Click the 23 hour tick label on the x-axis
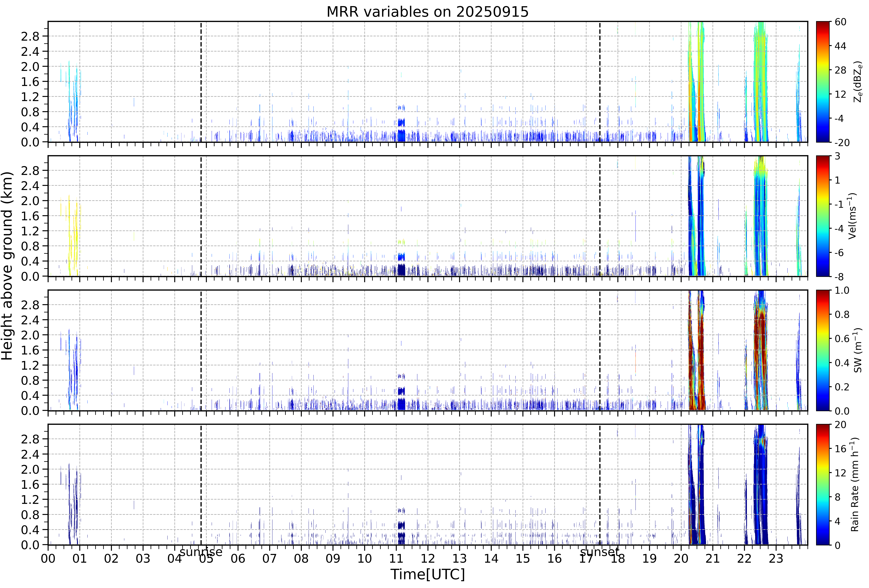The width and height of the screenshot is (869, 588). tap(776, 558)
